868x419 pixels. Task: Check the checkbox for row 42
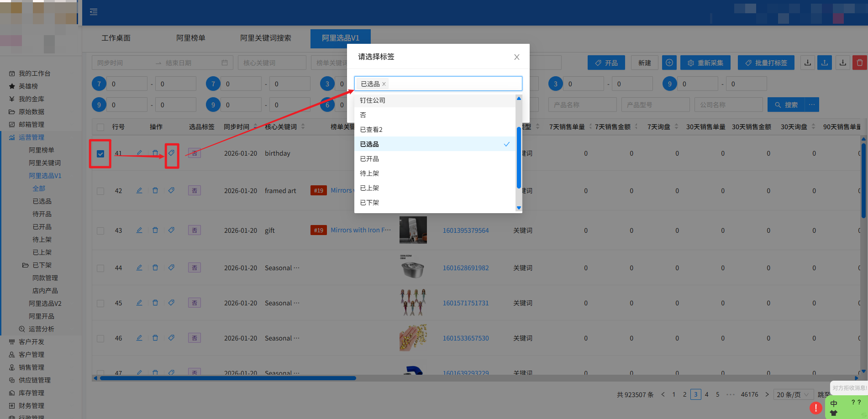pos(100,191)
